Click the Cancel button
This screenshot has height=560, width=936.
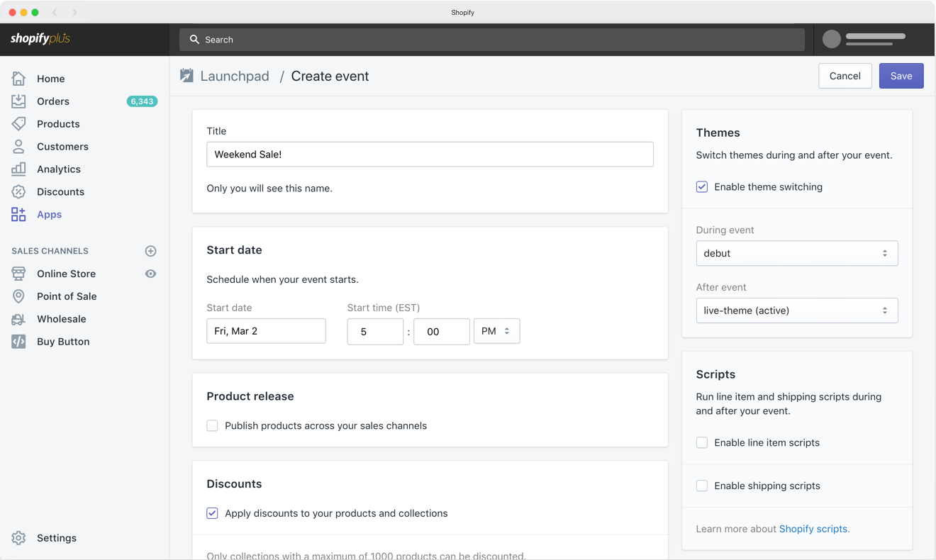(845, 76)
